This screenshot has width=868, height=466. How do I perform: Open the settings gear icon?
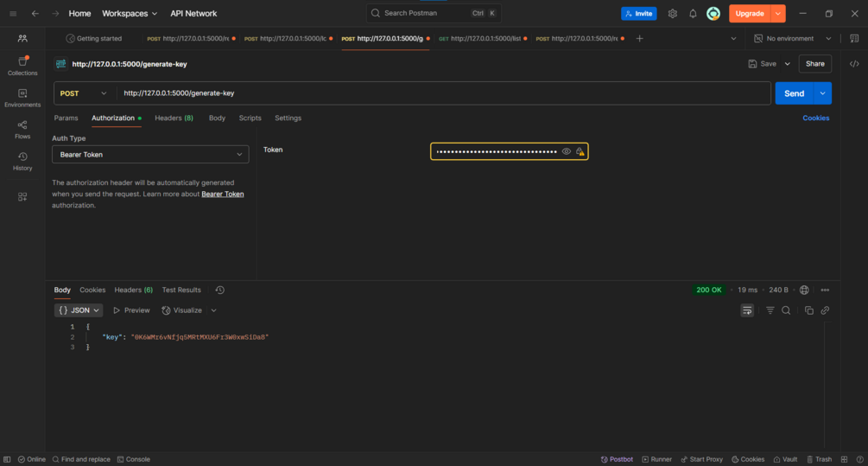[672, 13]
